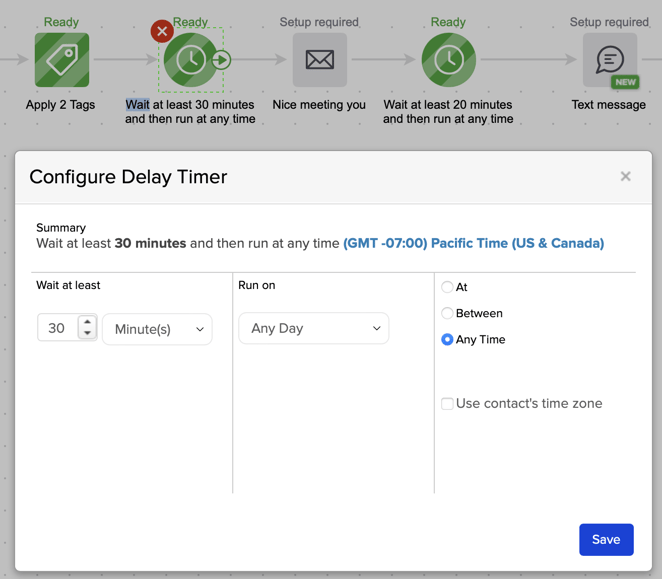This screenshot has width=662, height=579.
Task: Enable Use contact's time zone checkbox
Action: (x=447, y=404)
